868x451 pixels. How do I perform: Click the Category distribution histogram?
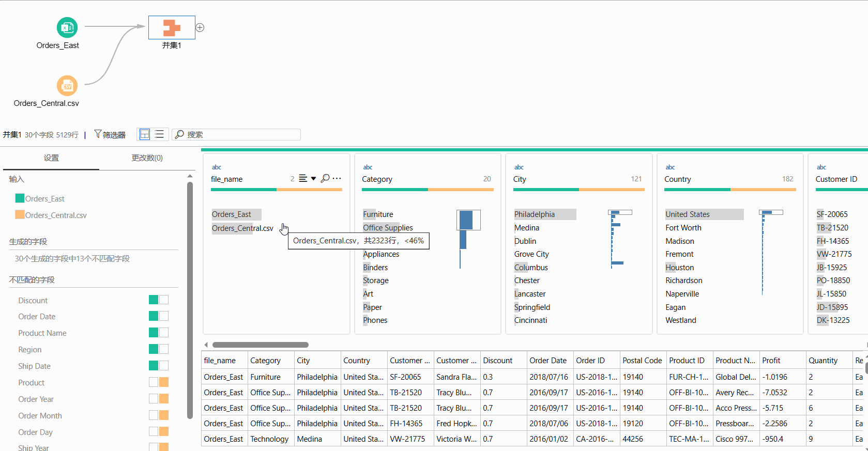tap(468, 239)
